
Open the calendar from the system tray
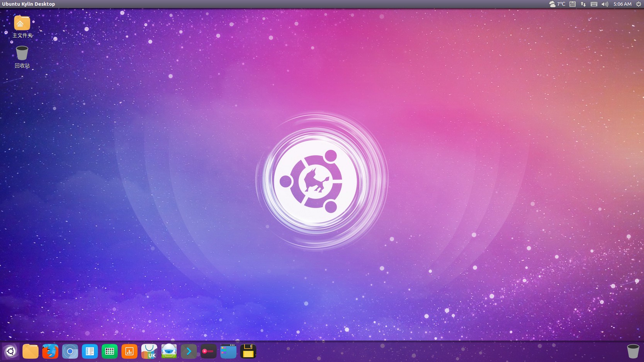(x=572, y=4)
